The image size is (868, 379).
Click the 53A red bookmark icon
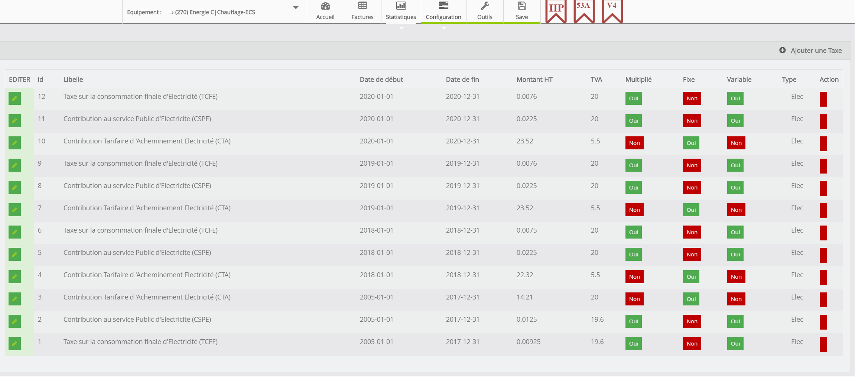pyautogui.click(x=584, y=11)
